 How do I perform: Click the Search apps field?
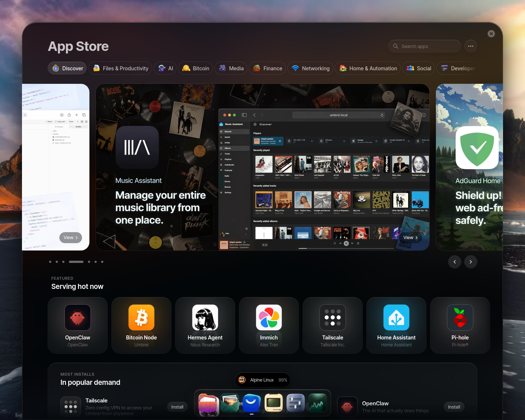click(x=425, y=46)
